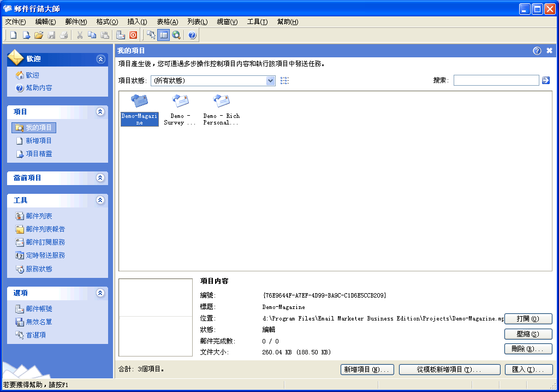The image size is (559, 392).
Task: Open 定時發送服務 in sidebar
Action: coord(45,256)
